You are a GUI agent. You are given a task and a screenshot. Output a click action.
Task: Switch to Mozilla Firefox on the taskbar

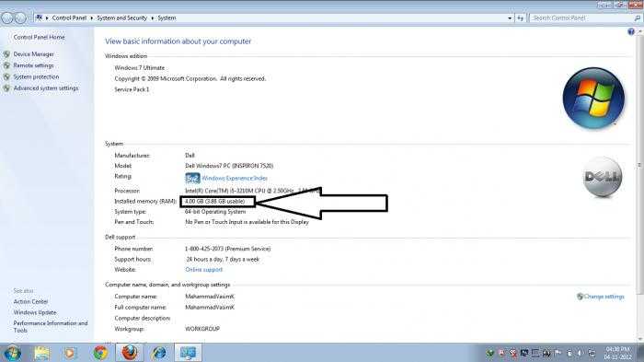click(x=130, y=353)
